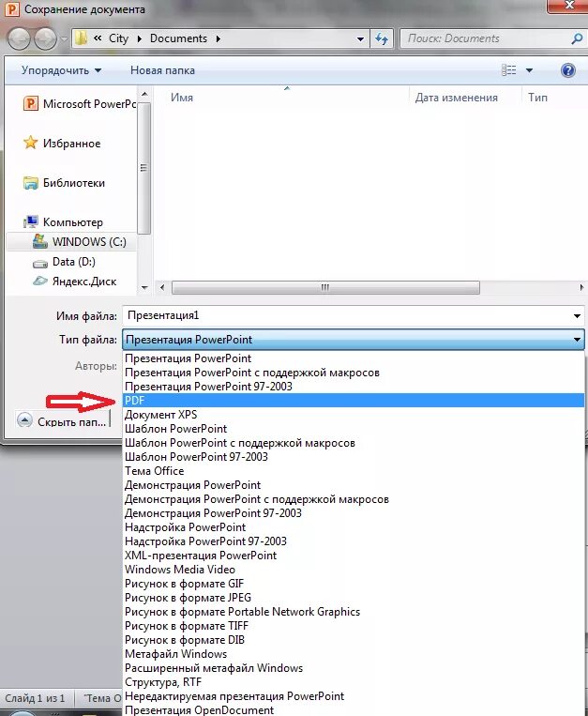This screenshot has height=716, width=588.
Task: Select Шаблон PowerPoint file type
Action: click(354, 429)
